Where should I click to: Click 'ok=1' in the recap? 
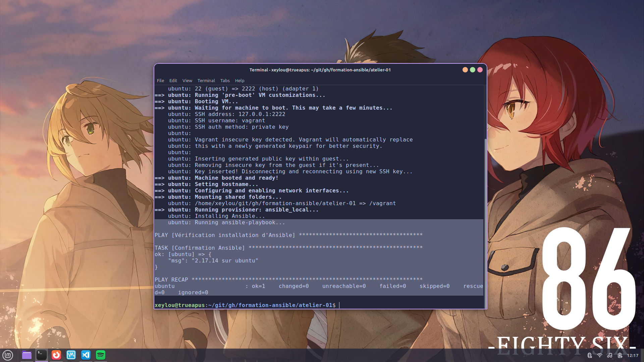258,286
